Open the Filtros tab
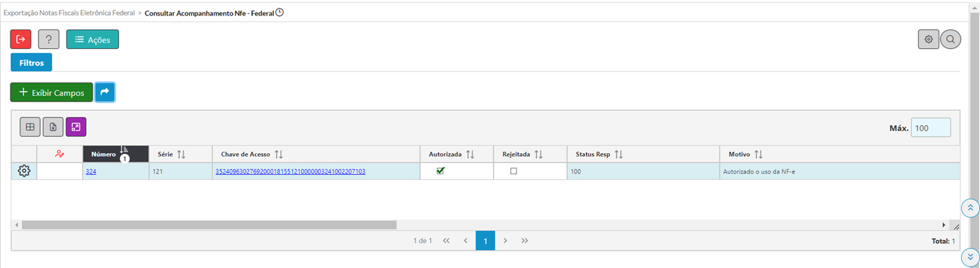 (32, 62)
